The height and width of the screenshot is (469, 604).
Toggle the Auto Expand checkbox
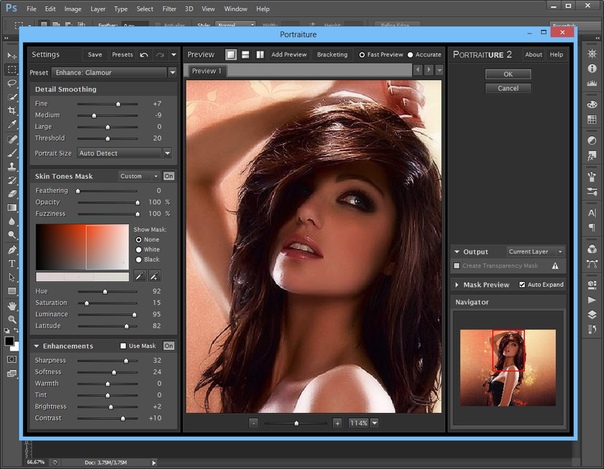(x=521, y=285)
